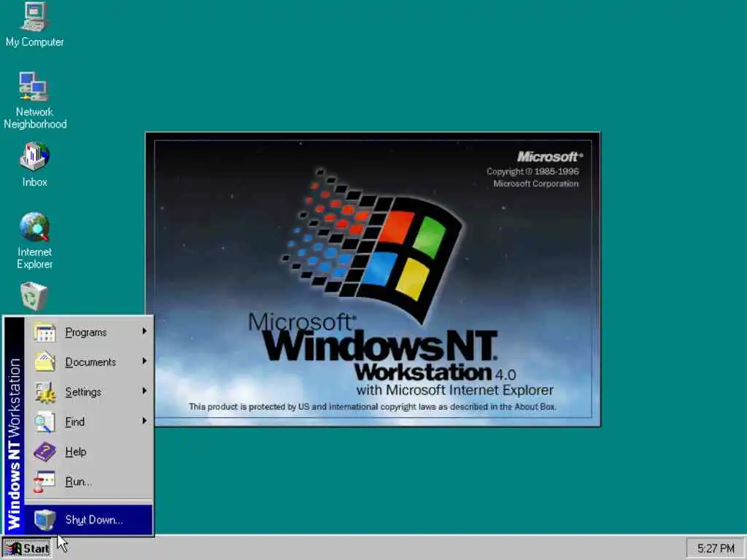Click the My Computer label text
The height and width of the screenshot is (560, 747).
click(x=35, y=42)
